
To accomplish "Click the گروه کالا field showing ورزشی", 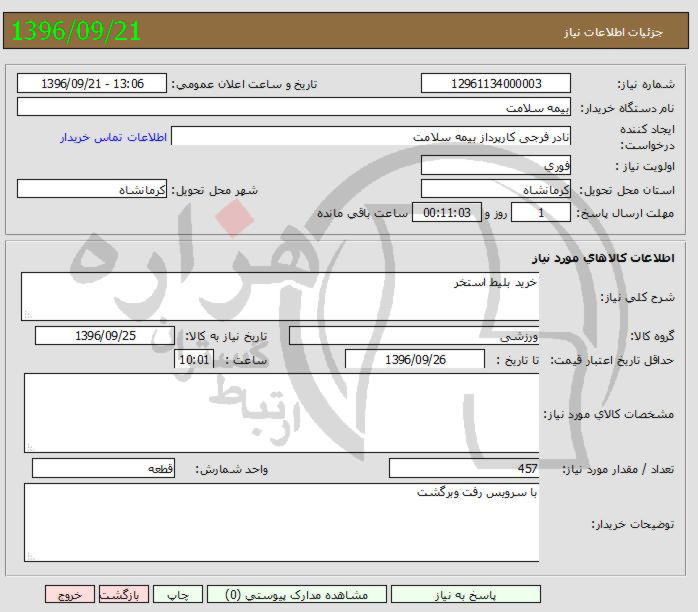I will [414, 336].
